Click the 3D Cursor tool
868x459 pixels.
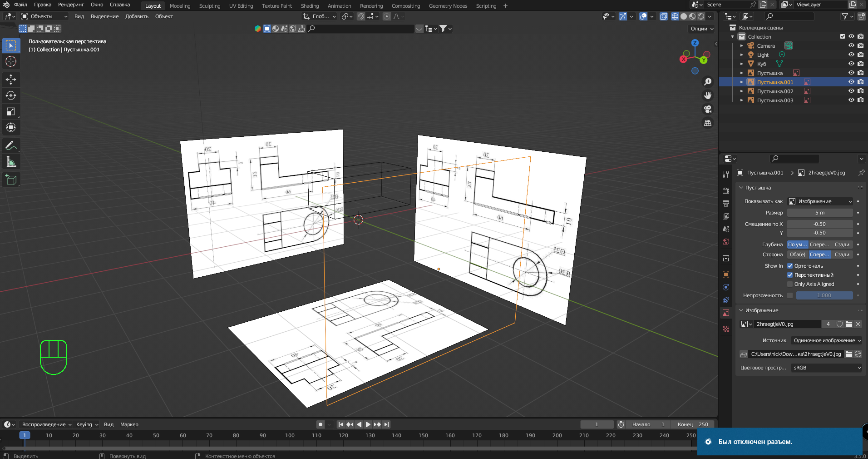click(x=11, y=61)
